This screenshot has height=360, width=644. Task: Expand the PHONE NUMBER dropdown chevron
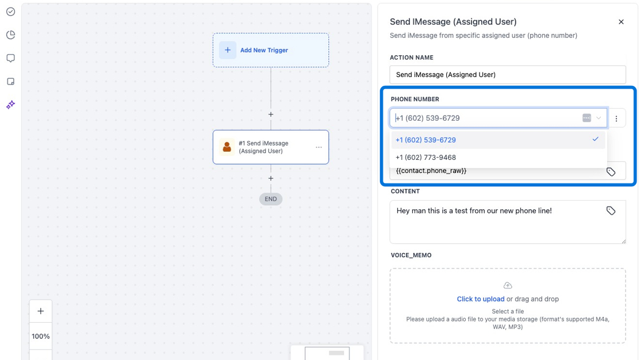[x=597, y=118]
